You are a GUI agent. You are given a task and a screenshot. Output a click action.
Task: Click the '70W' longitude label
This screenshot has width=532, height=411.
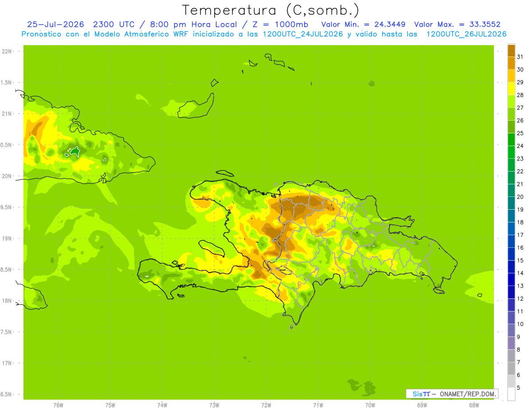click(370, 405)
